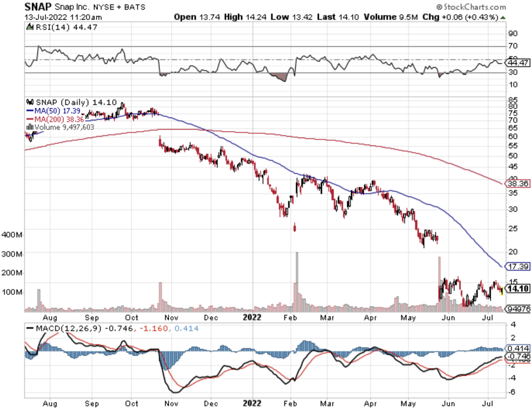The image size is (532, 409).
Task: Click the '2022' label on the middle date axis
Action: [x=252, y=318]
